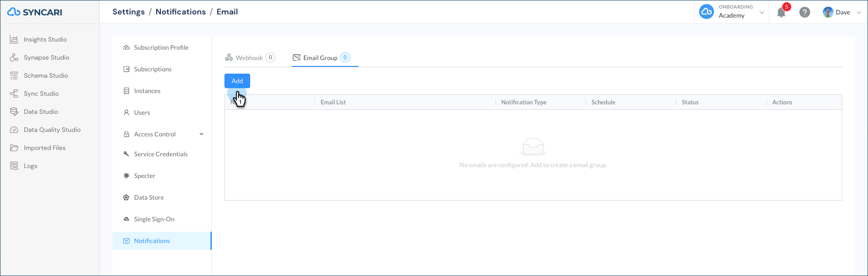
Task: Click the Webhook tab icon
Action: tap(229, 57)
